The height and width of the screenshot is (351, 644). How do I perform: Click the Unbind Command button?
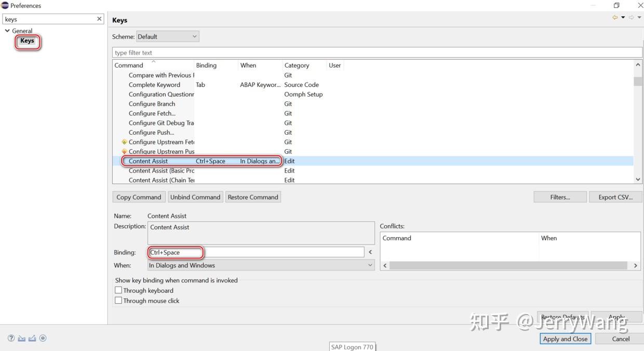tap(195, 197)
